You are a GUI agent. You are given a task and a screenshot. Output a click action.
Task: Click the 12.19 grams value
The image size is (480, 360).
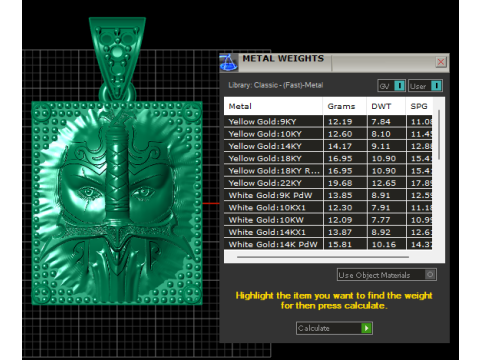click(340, 122)
